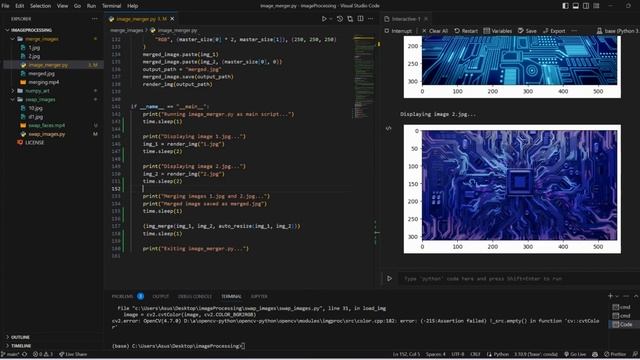Open the Run menu

point(91,6)
